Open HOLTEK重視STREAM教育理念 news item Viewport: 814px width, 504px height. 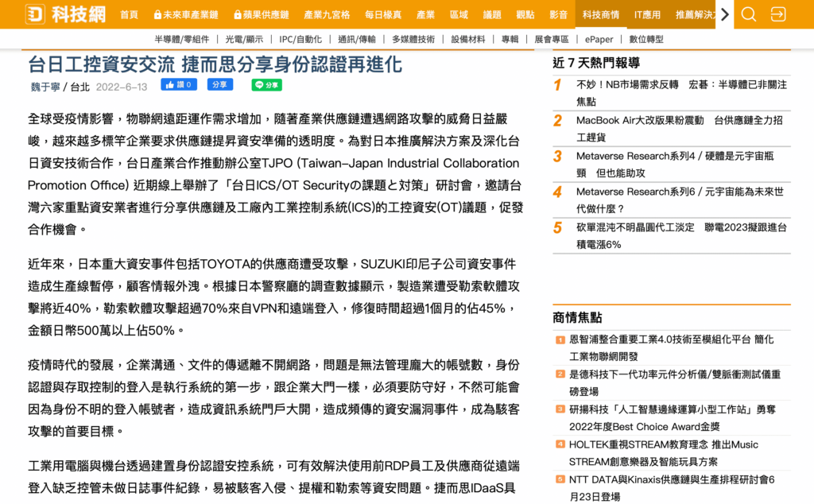pyautogui.click(x=664, y=453)
